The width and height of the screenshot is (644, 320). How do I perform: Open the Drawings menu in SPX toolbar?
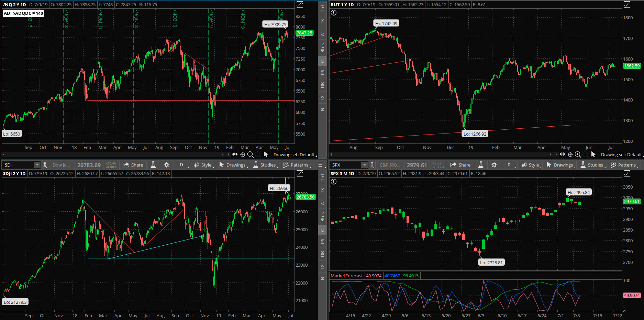[560, 165]
